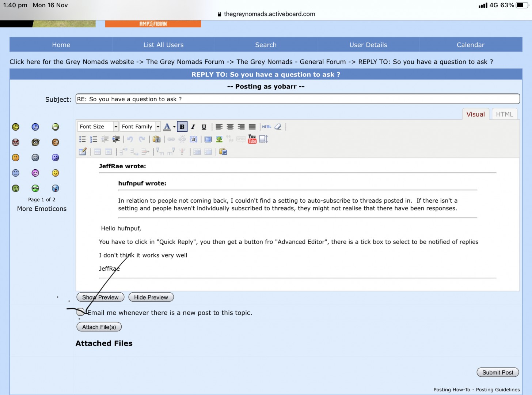Apply italic formatting

193,127
